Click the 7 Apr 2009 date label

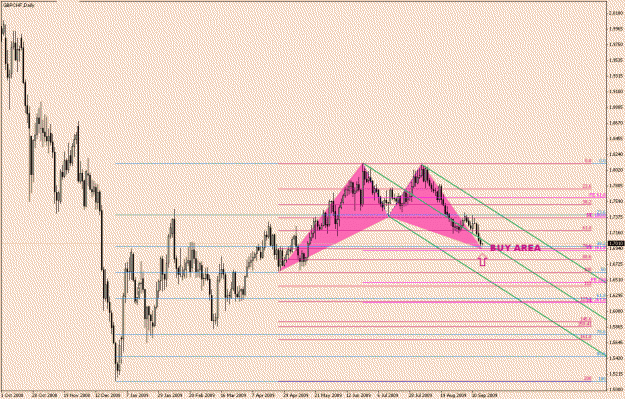pos(263,396)
